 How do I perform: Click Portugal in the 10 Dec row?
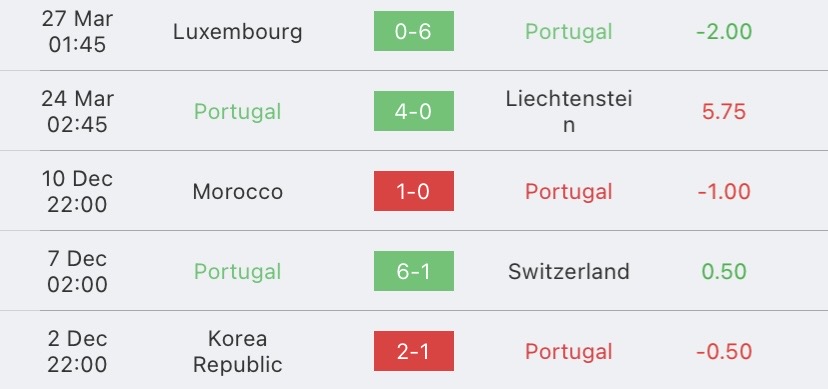pyautogui.click(x=569, y=192)
